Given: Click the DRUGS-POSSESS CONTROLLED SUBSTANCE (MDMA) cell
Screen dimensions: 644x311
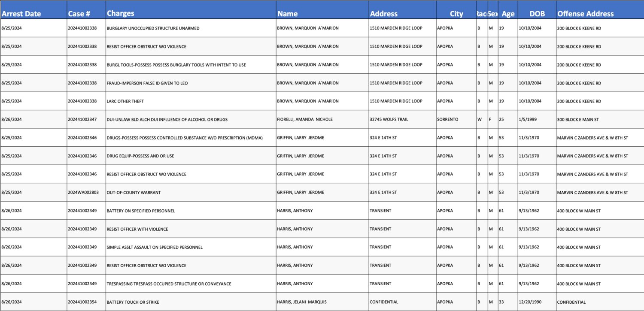Looking at the screenshot, I should point(191,138).
